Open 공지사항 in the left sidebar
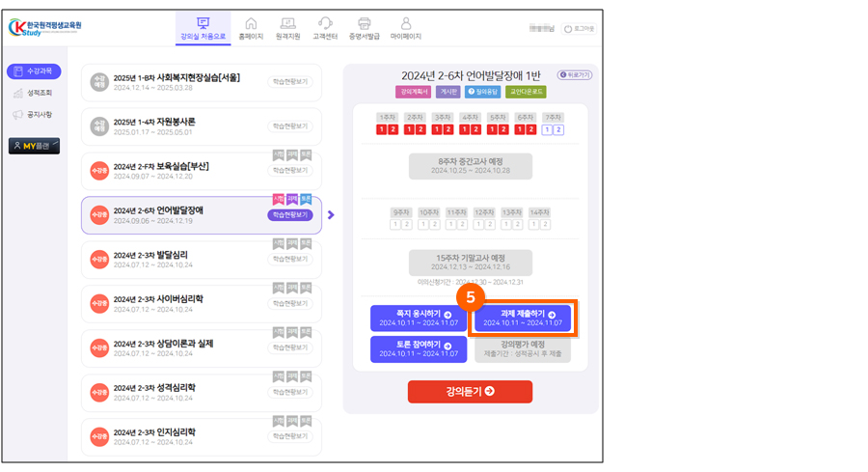 point(34,115)
